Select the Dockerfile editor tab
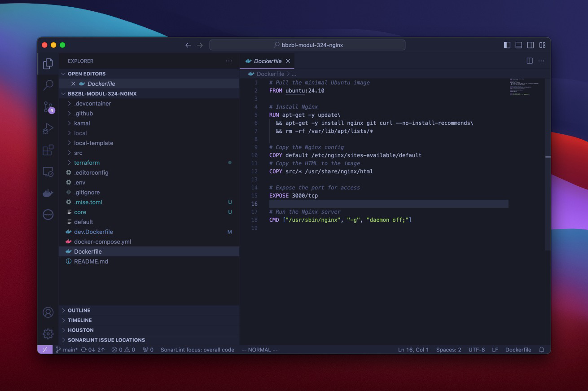Image resolution: width=588 pixels, height=391 pixels. coord(268,61)
